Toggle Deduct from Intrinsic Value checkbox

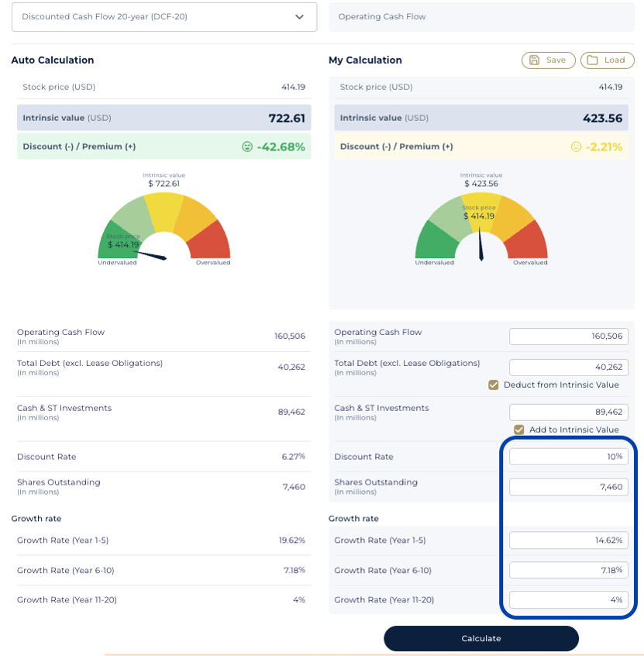click(x=493, y=385)
